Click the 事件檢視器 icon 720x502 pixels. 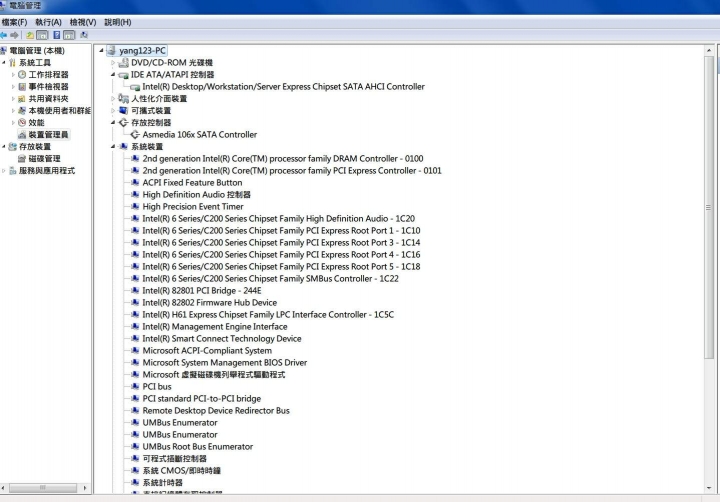click(x=22, y=86)
